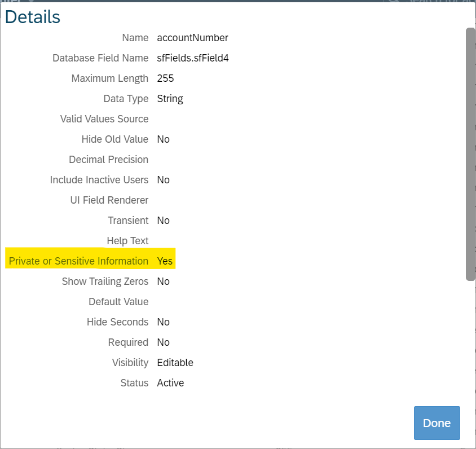Click the 'No' value beside Transient
This screenshot has height=449, width=476.
(x=164, y=221)
